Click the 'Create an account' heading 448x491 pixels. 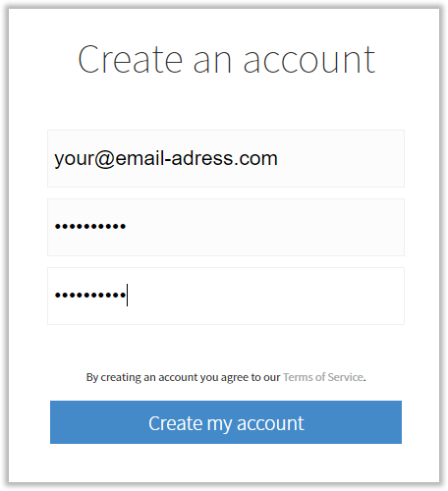(226, 60)
